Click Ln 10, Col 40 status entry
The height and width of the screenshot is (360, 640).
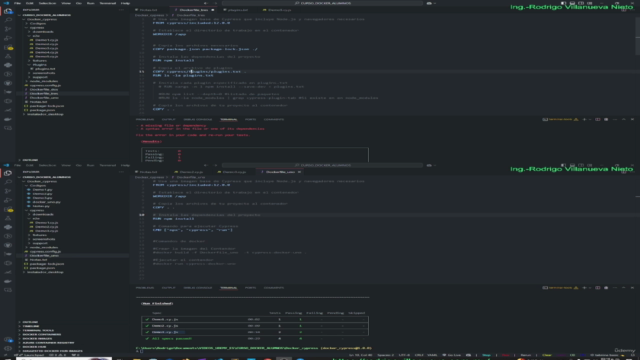[360, 355]
